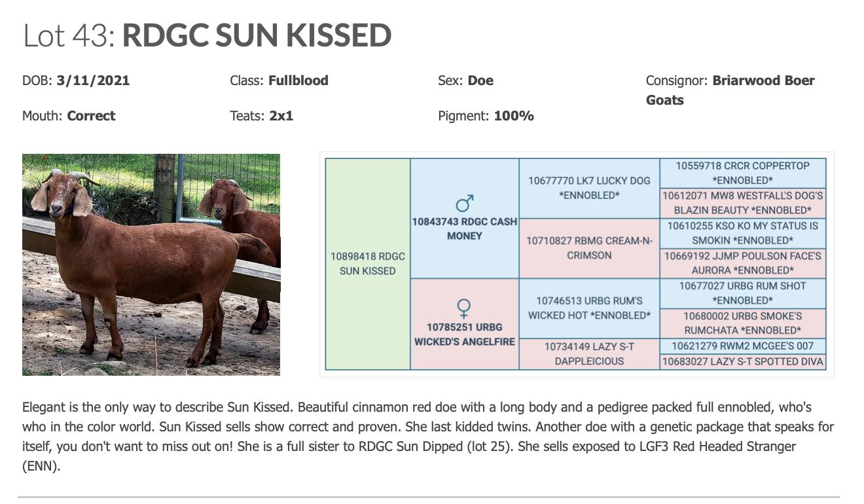Click the male symbol icon in pedigree
The image size is (864, 504).
464,203
